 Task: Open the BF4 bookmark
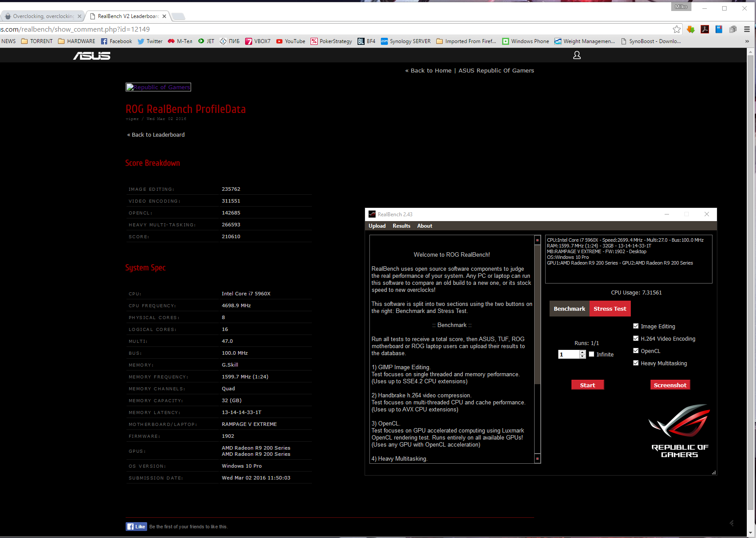[x=366, y=41]
